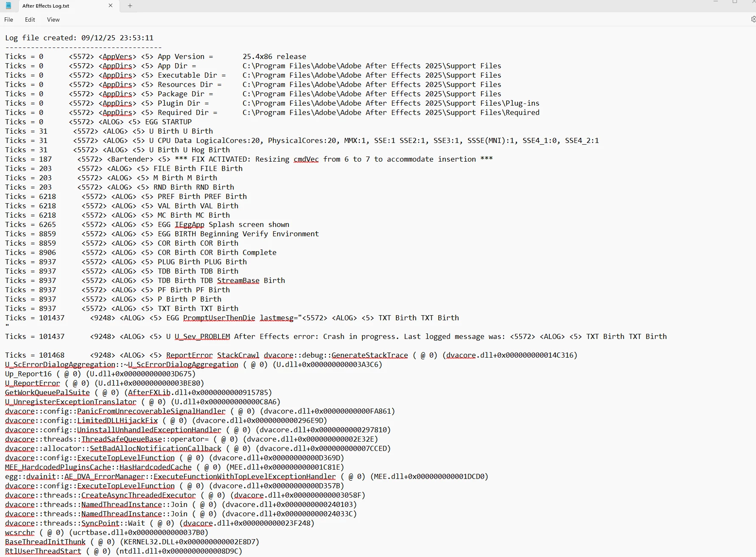Click 'FILE Birth FILE Birth' entry

click(198, 168)
